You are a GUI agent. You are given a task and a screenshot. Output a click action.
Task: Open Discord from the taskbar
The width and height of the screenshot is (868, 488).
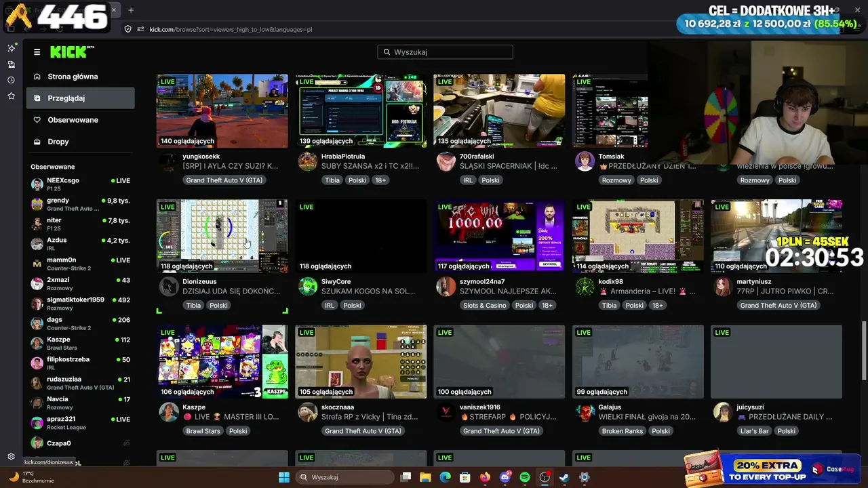505,477
